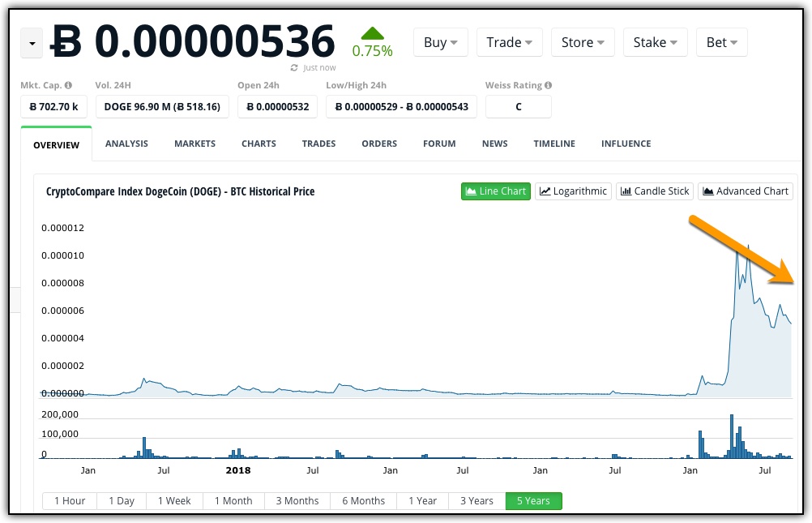The height and width of the screenshot is (523, 812).
Task: Click the chart title CryptoCompare Index DogeCoin
Action: point(180,191)
